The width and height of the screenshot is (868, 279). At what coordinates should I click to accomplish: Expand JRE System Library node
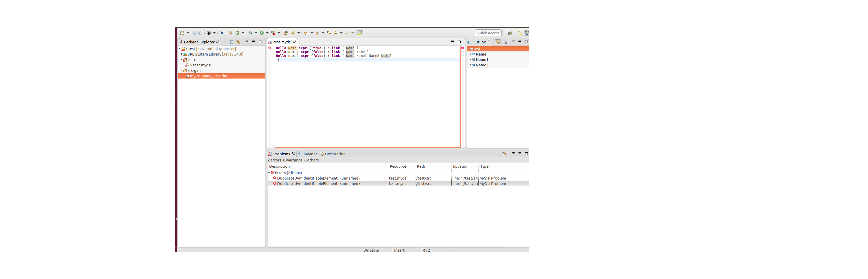coord(182,54)
